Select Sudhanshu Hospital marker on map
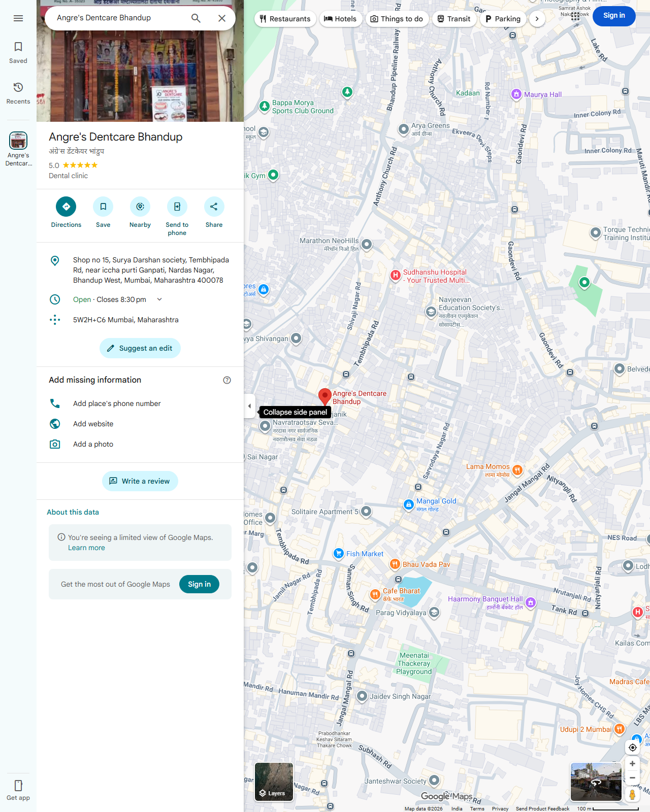650x812 pixels. pyautogui.click(x=396, y=276)
